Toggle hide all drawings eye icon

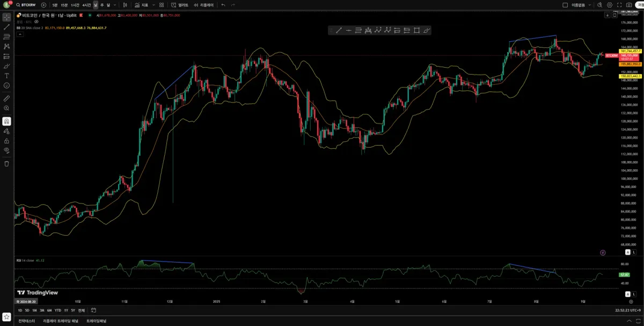point(6,150)
